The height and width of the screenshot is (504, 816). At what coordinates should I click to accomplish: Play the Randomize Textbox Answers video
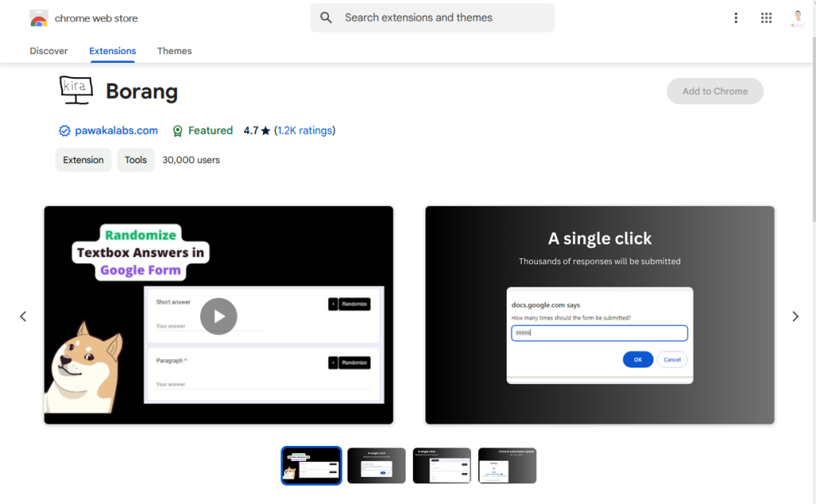point(218,316)
